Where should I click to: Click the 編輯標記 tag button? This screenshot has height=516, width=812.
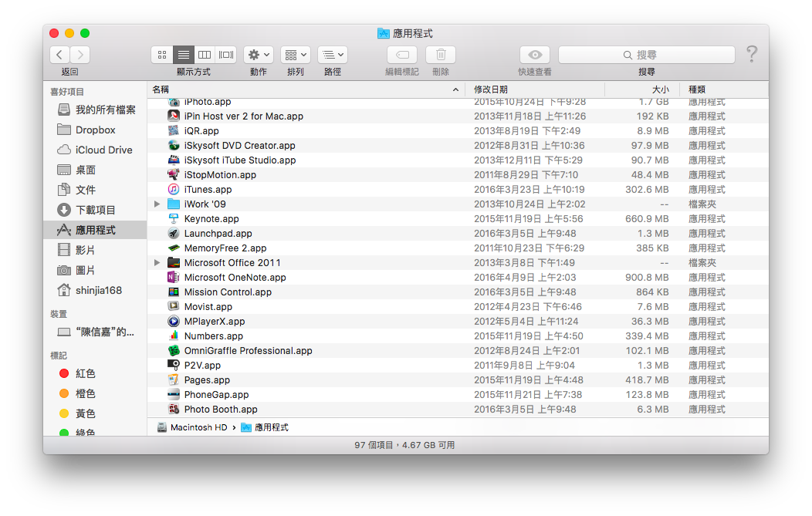[402, 55]
